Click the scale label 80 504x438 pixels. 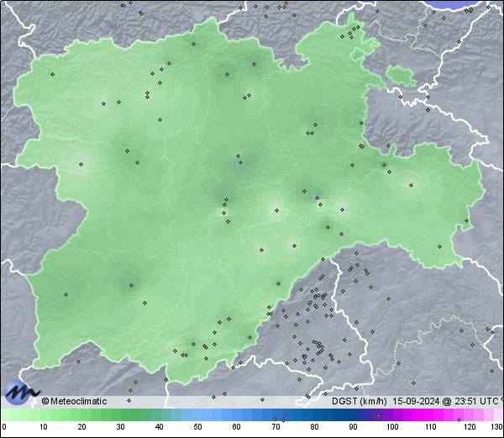tap(314, 427)
